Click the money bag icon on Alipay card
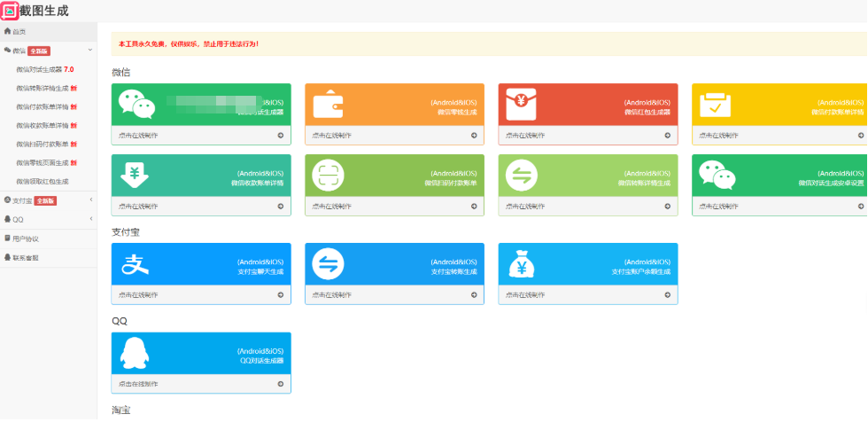 pyautogui.click(x=521, y=264)
